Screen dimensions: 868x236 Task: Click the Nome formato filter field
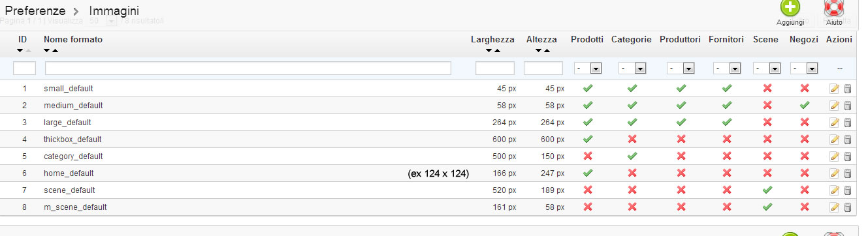click(x=248, y=68)
